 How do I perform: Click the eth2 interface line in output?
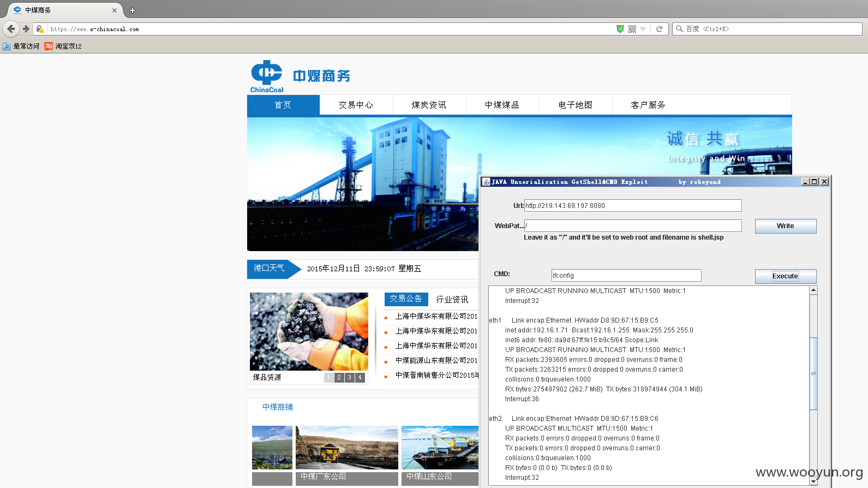[x=573, y=419]
